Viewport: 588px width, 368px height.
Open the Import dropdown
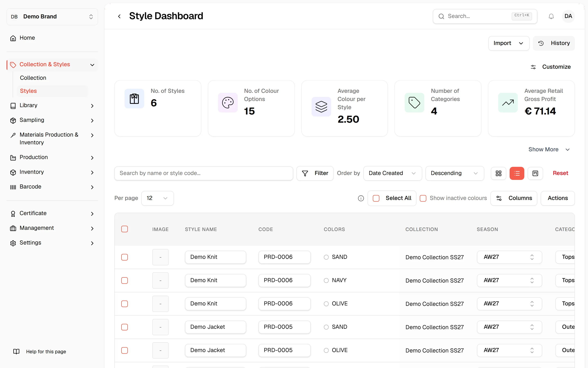coord(509,43)
